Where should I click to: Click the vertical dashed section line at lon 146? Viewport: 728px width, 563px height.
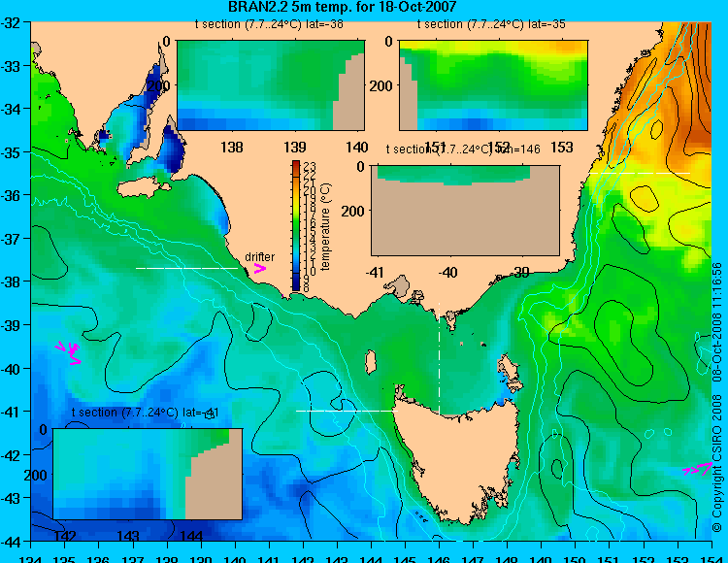point(439,358)
